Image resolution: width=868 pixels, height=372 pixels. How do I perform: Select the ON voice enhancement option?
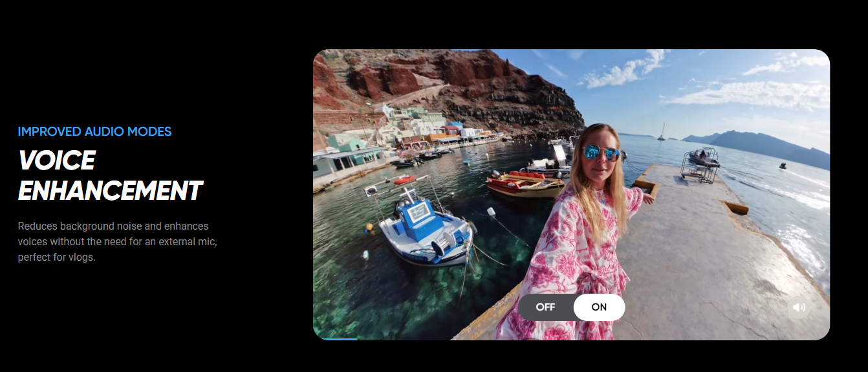pyautogui.click(x=599, y=307)
